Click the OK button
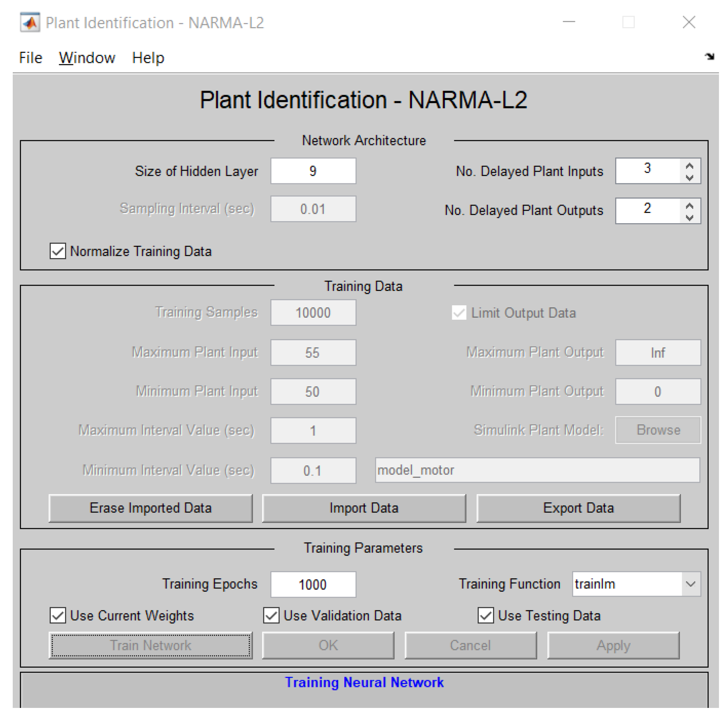728x719 pixels. (328, 646)
